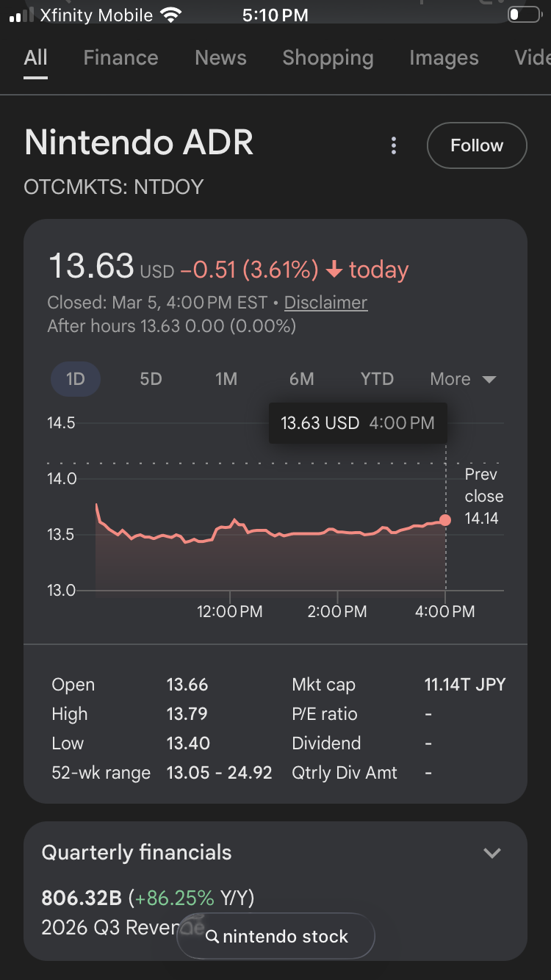This screenshot has width=551, height=980.
Task: Open the News tab
Action: point(220,58)
